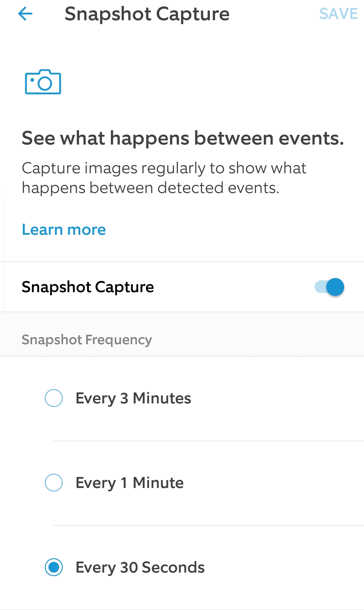Click the Snapshot Frequency section header
The width and height of the screenshot is (364, 610).
click(x=87, y=340)
